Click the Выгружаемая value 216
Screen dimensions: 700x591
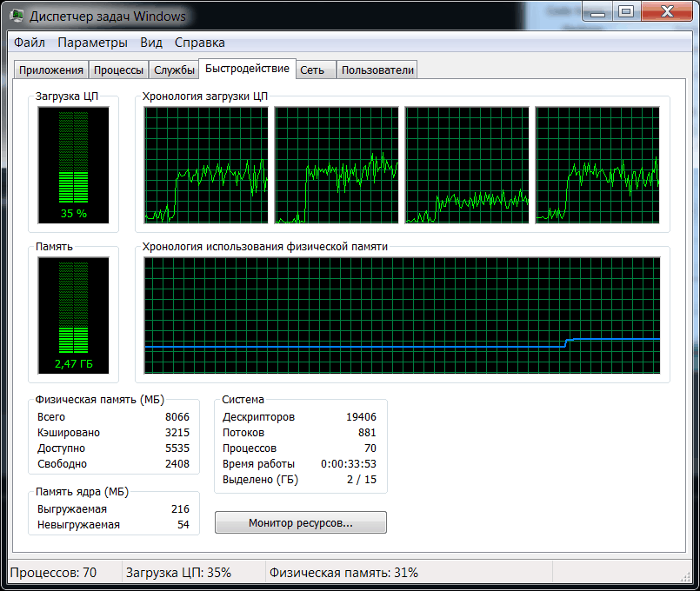(180, 509)
